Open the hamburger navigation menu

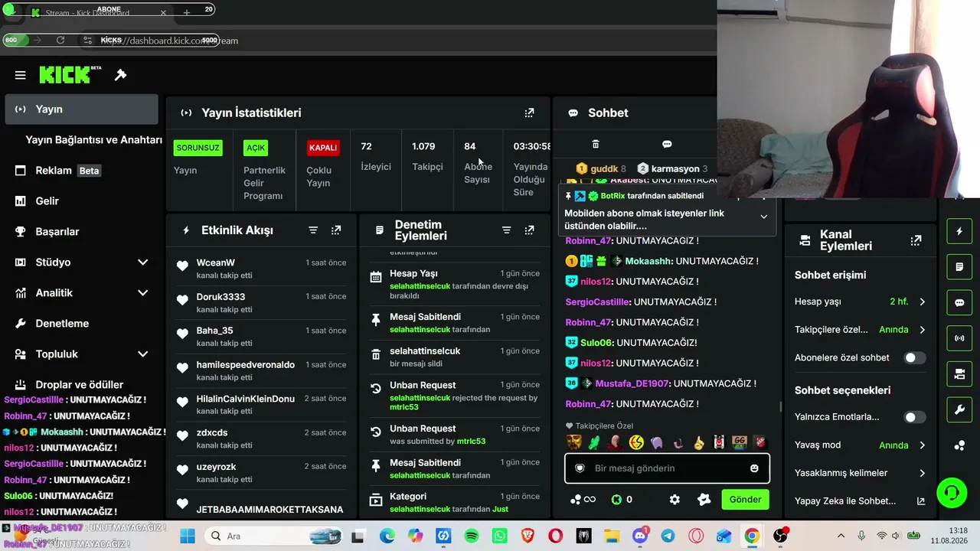pyautogui.click(x=21, y=75)
